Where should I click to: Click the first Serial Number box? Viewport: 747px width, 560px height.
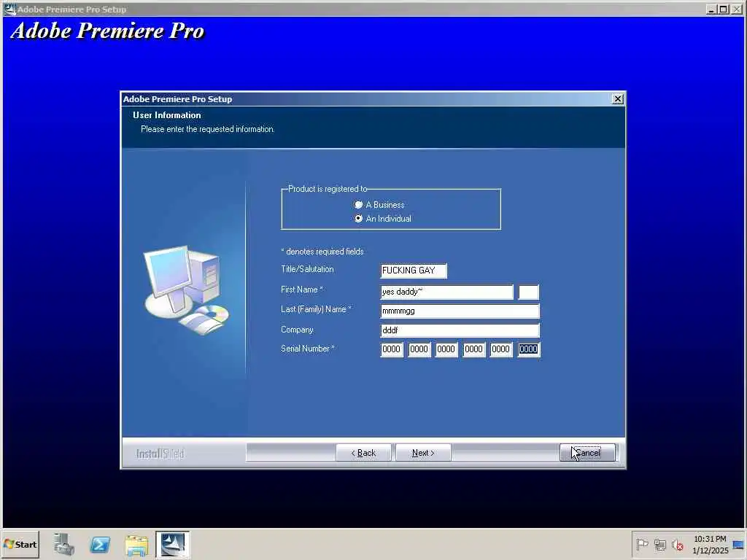point(392,349)
